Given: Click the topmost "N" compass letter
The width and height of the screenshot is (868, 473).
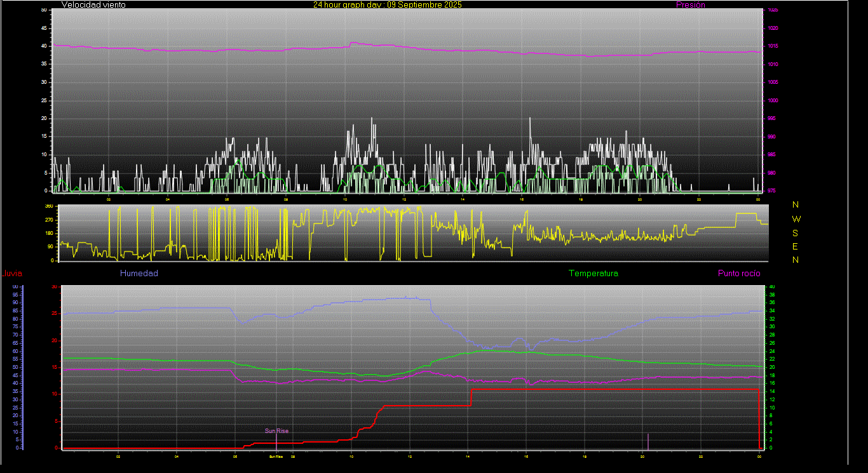Looking at the screenshot, I should tap(795, 205).
